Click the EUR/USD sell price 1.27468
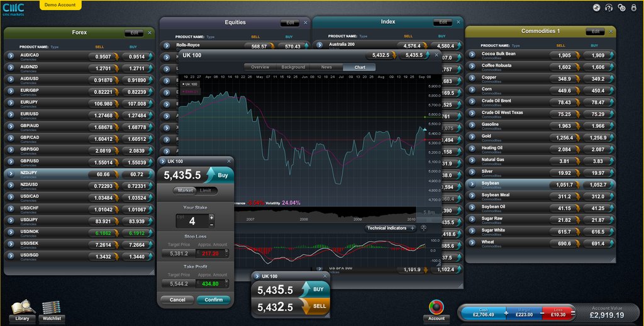644x326 pixels. coord(104,116)
